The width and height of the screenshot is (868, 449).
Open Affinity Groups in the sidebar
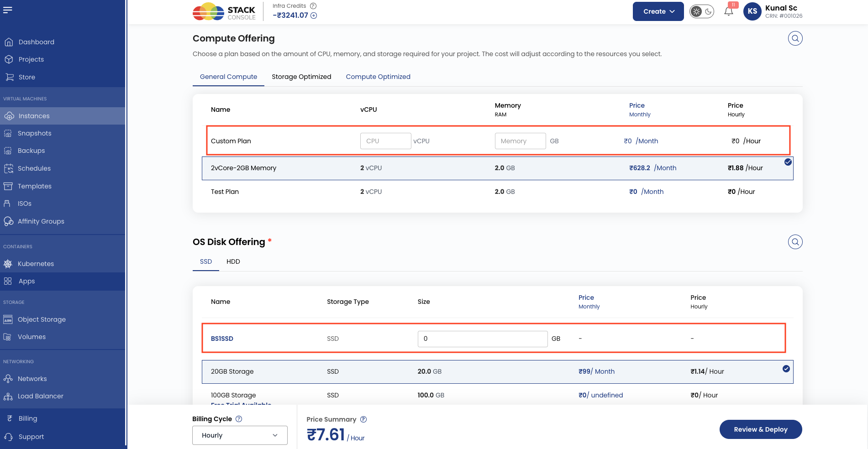[x=41, y=221]
